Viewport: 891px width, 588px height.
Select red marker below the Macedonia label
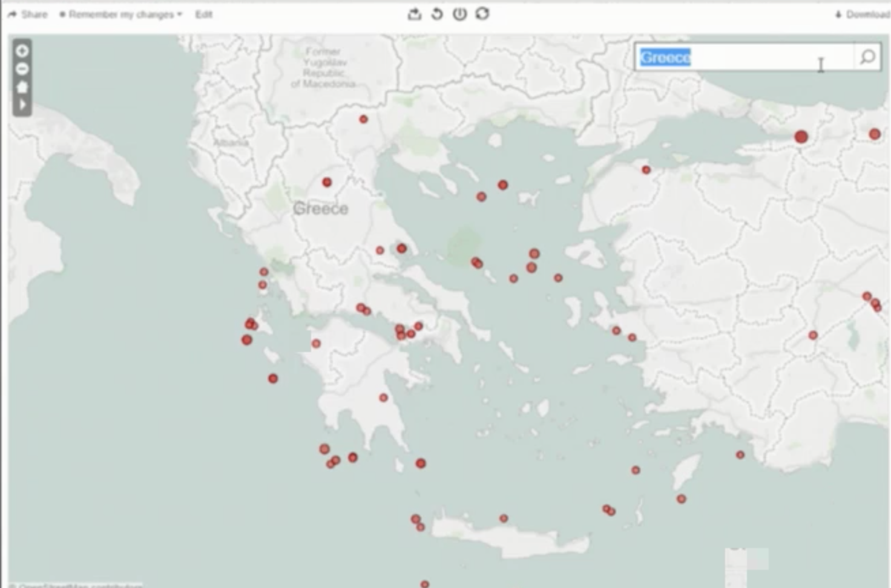(x=363, y=119)
